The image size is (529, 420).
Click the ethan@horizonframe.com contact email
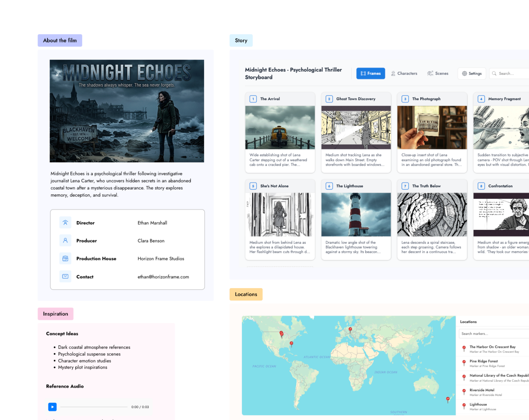pos(163,277)
